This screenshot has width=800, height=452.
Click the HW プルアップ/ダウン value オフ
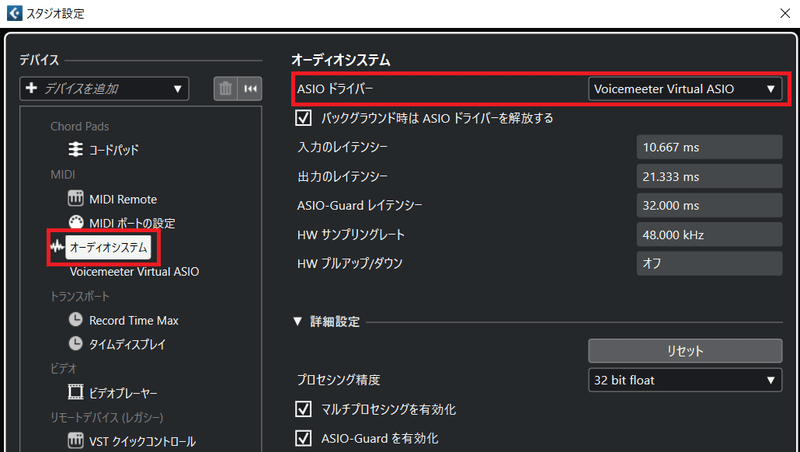coord(709,263)
